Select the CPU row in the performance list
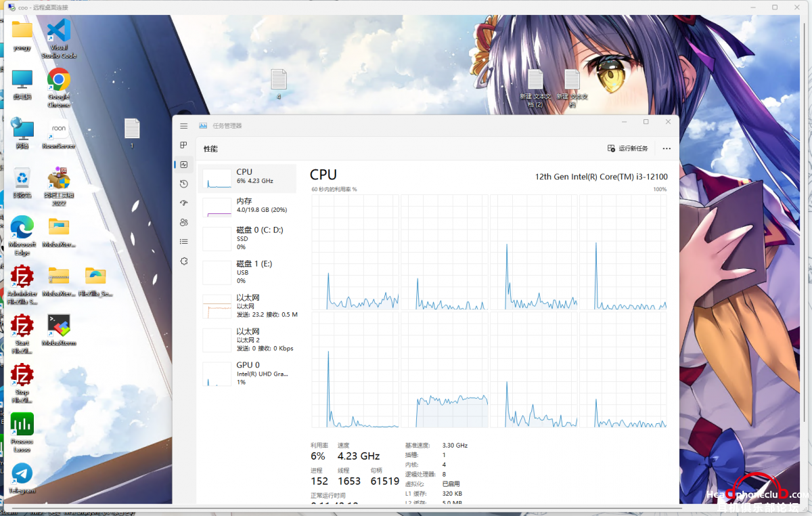Viewport: 812px width, 516px height. 247,178
